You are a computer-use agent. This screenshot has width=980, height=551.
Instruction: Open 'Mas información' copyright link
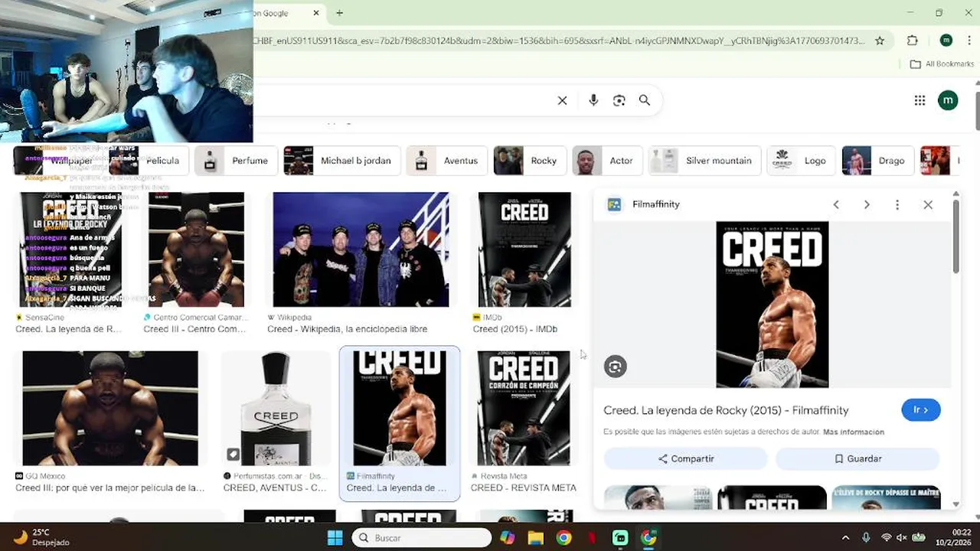coord(854,432)
